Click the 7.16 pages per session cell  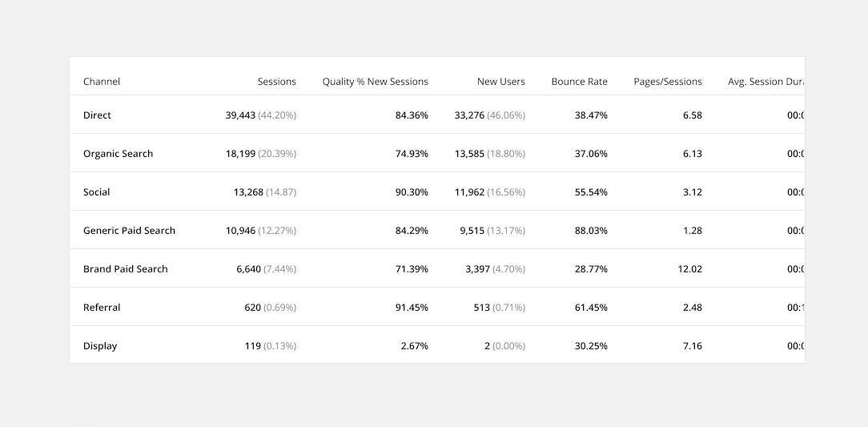click(693, 346)
